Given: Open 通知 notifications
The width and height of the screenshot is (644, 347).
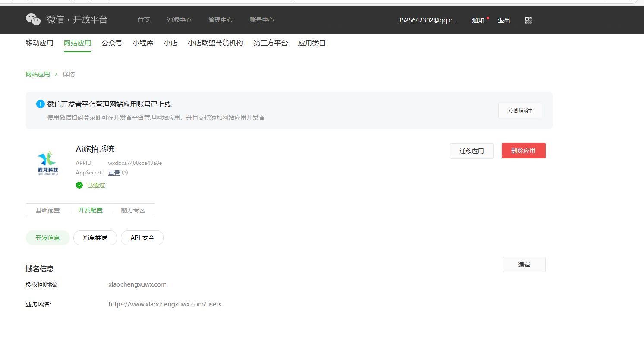Looking at the screenshot, I should 478,20.
